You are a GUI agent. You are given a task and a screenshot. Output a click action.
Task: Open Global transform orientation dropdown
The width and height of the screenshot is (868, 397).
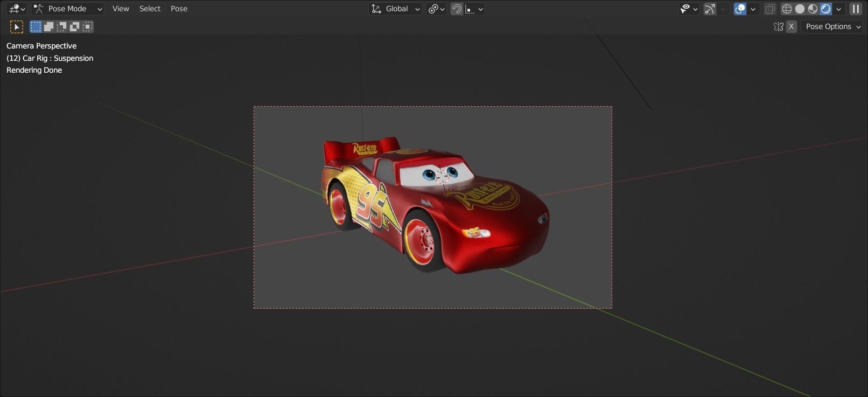tap(395, 9)
